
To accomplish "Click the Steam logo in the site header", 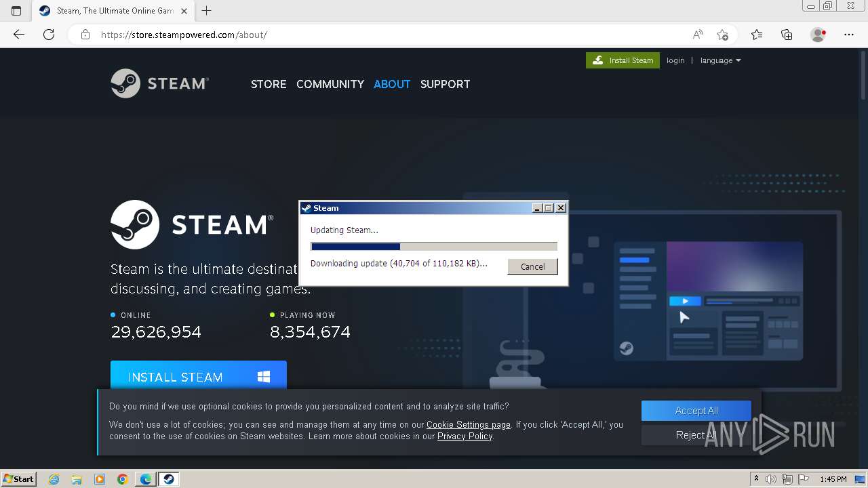I will point(160,83).
